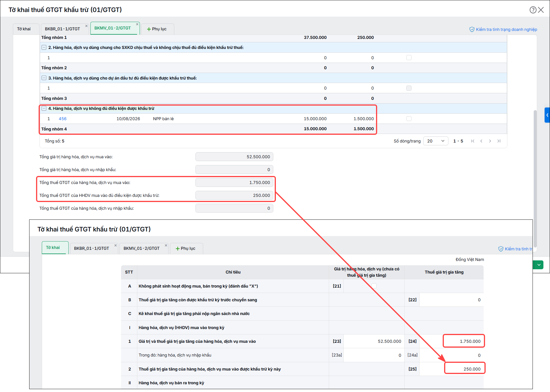Switch to the Tờ khai tab
The image size is (550, 392).
point(24,29)
